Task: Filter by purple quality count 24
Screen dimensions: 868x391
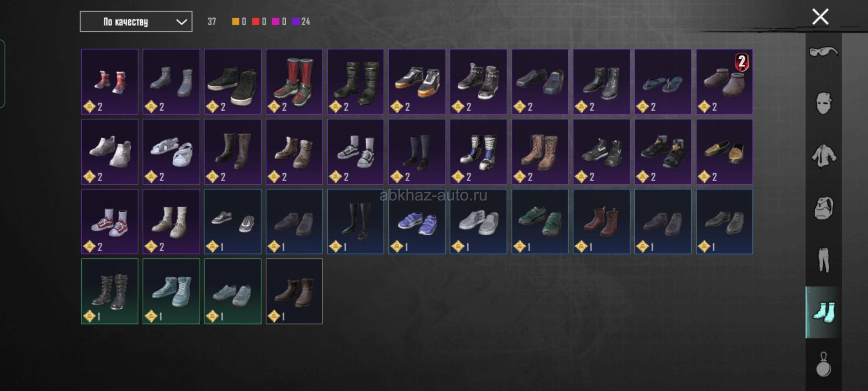Action: pyautogui.click(x=301, y=21)
